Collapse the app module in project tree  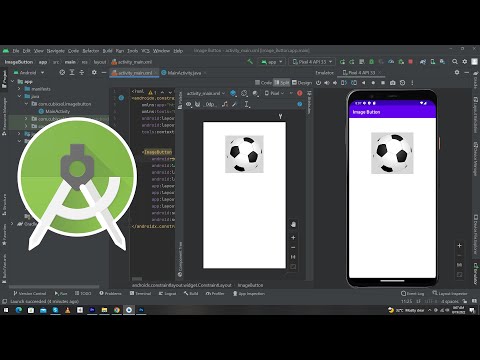coord(13,81)
